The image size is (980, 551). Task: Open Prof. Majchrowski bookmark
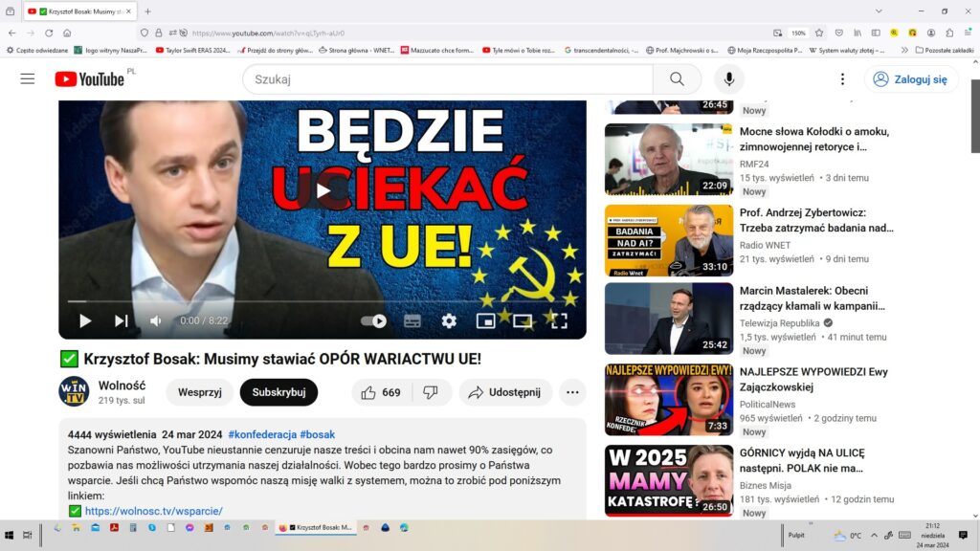tap(681, 50)
